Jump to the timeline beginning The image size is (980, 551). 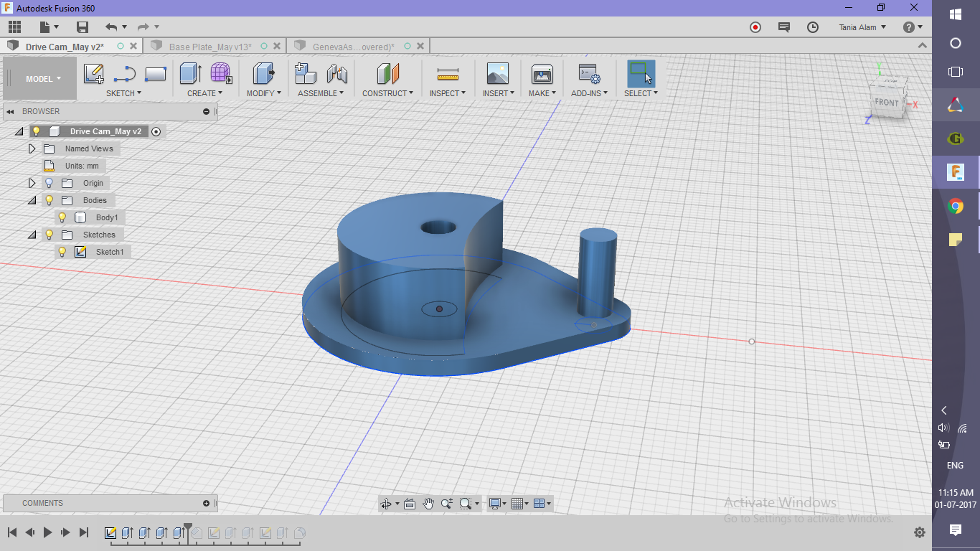pyautogui.click(x=12, y=532)
